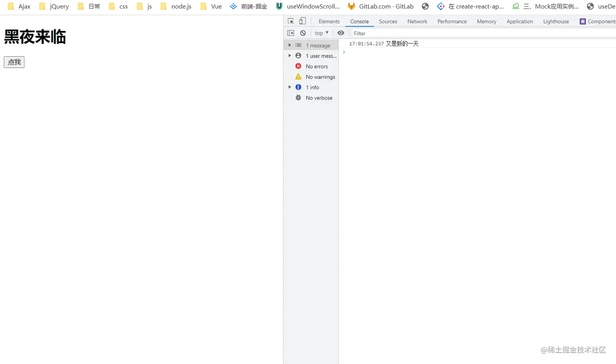616x364 pixels.
Task: Click the console prompt arrow
Action: pos(344,52)
